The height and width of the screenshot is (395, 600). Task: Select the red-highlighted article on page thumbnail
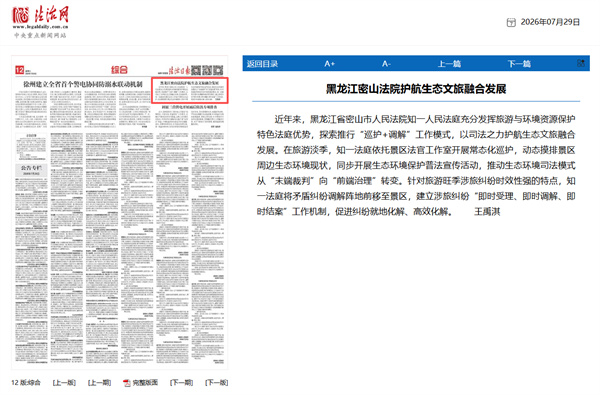(190, 90)
